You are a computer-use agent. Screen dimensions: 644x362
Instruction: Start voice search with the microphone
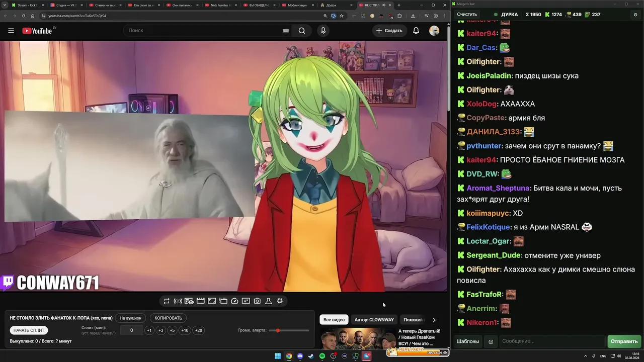[x=323, y=31]
